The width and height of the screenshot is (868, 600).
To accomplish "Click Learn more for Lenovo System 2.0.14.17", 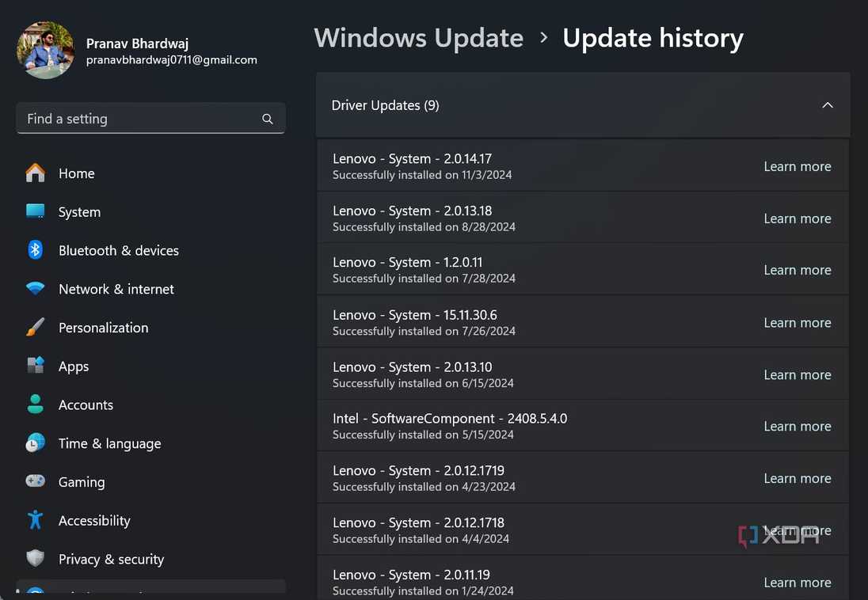I will 798,166.
